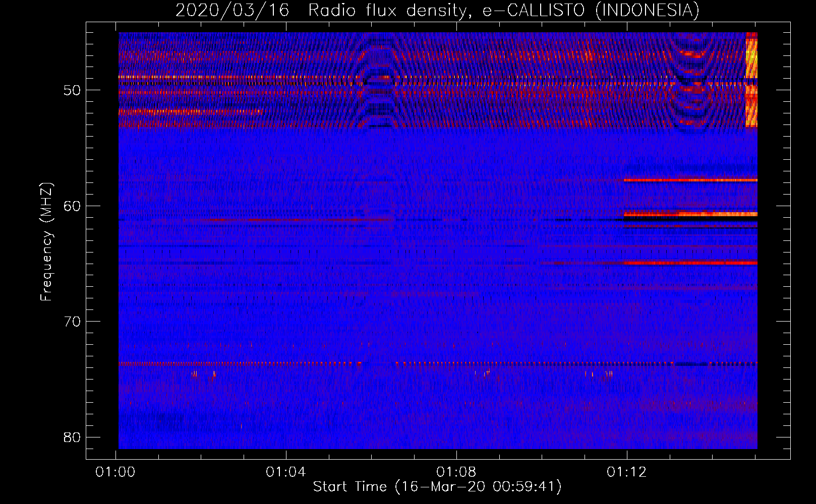
Task: Click the dotted red line near 74 MHz
Action: click(438, 363)
